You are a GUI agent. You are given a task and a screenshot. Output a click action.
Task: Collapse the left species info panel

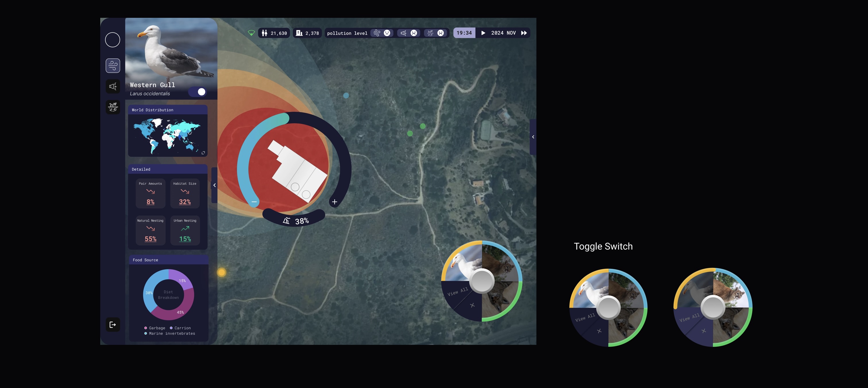point(214,185)
